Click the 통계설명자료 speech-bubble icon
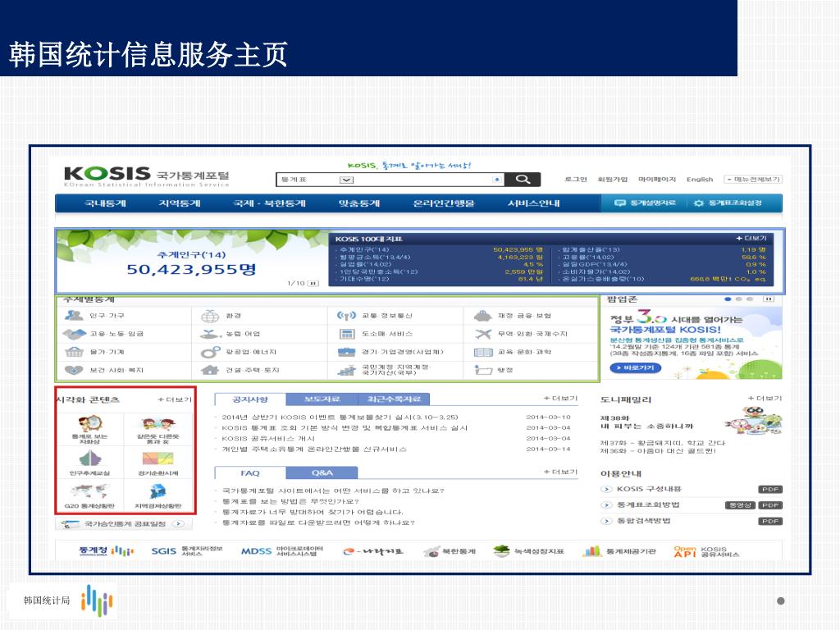 pyautogui.click(x=619, y=203)
